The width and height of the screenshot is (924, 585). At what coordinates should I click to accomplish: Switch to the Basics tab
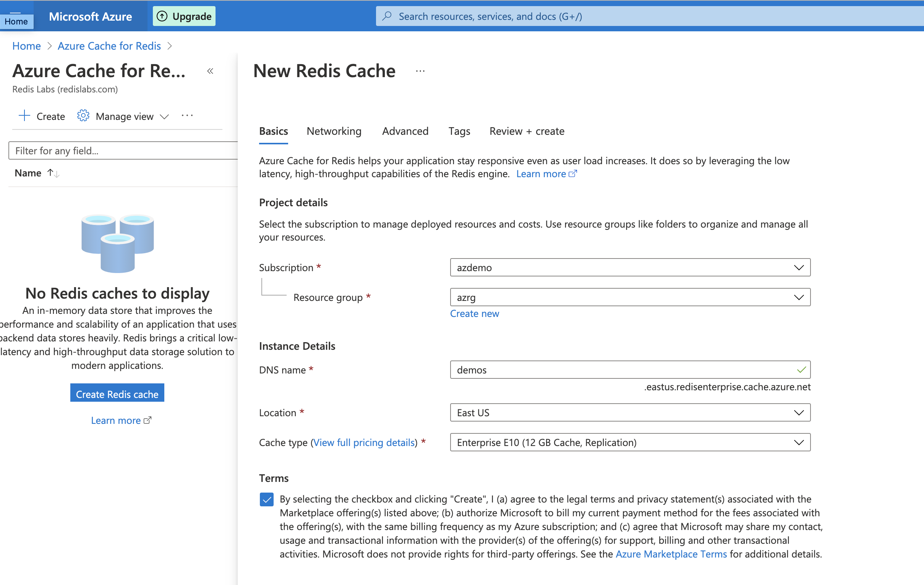(273, 131)
